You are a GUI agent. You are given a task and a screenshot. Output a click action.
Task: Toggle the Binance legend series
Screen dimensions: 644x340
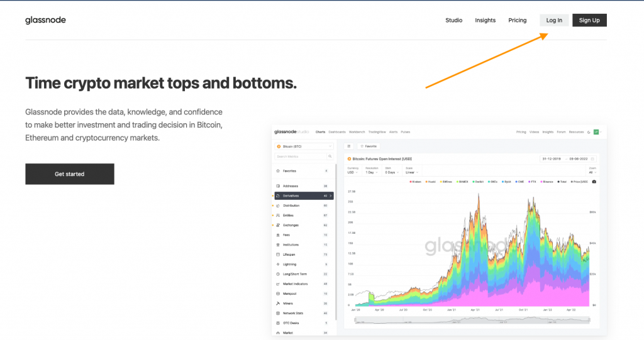[x=547, y=182]
